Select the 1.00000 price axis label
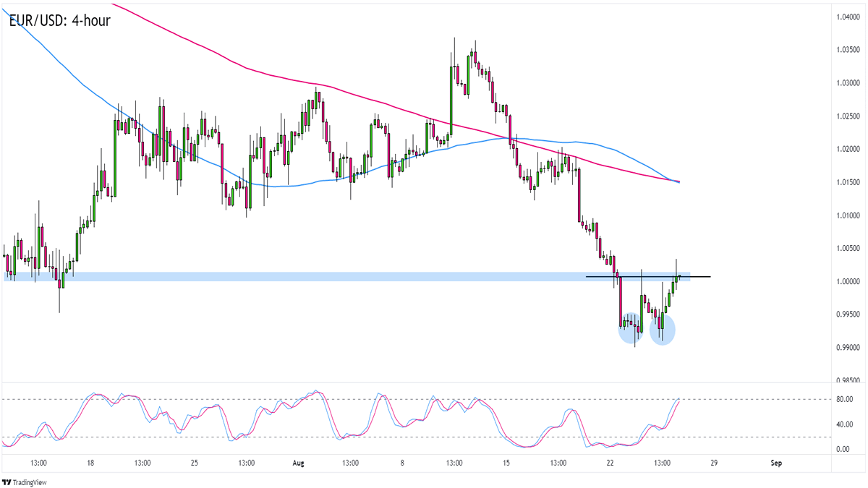 [x=848, y=281]
